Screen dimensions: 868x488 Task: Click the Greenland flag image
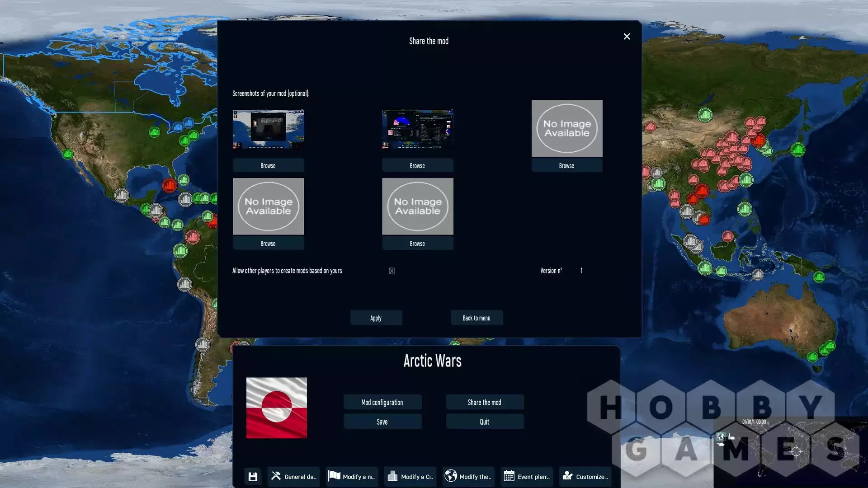[x=277, y=408]
